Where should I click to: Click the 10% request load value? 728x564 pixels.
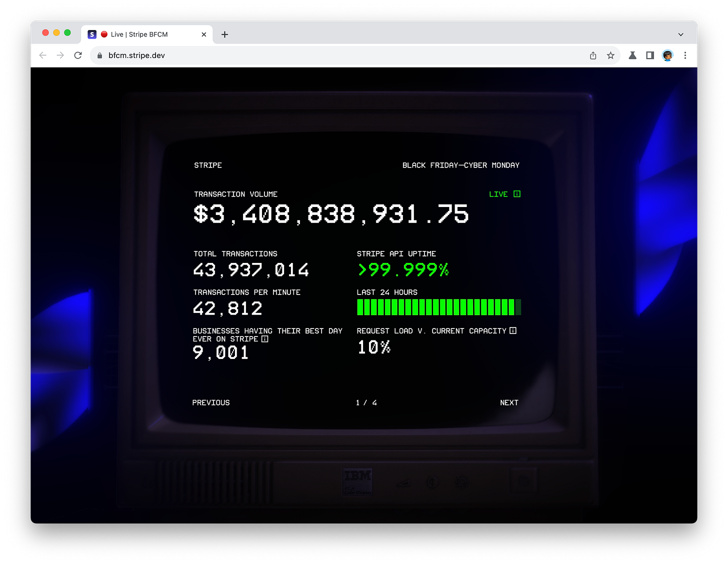(x=373, y=347)
